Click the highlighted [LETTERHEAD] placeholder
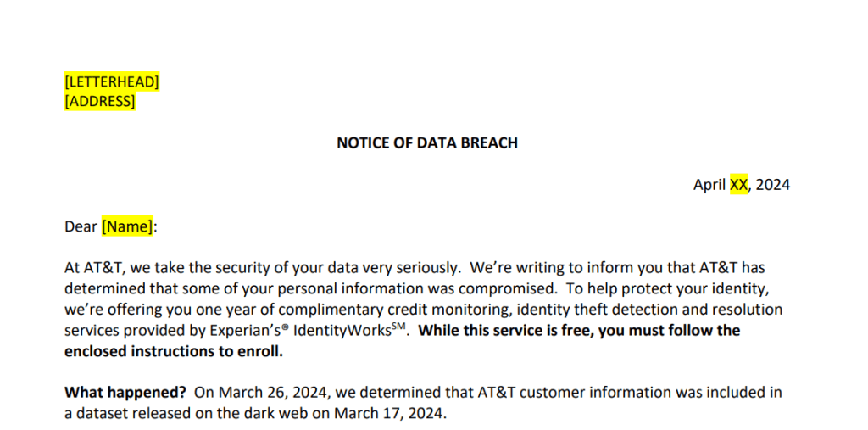868x430 pixels. point(112,82)
